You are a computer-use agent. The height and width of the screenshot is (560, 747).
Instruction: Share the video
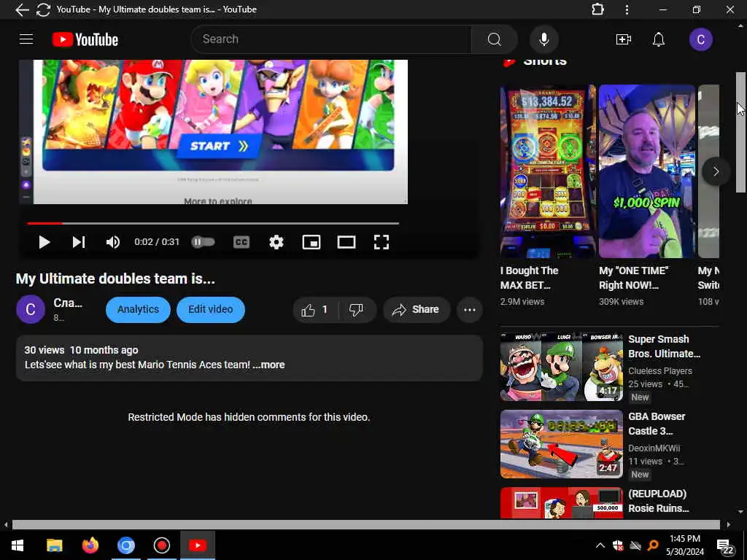pyautogui.click(x=417, y=310)
